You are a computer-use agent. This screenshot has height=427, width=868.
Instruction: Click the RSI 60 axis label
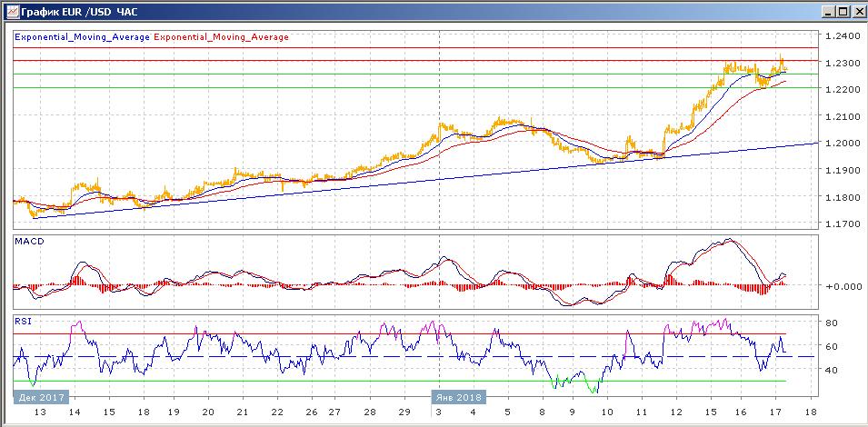point(831,346)
